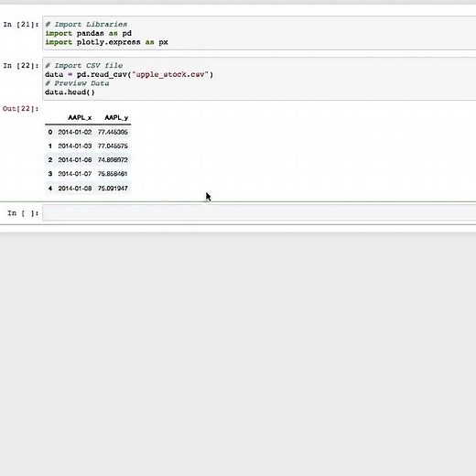Click the "import plotly.express as px" line
This screenshot has height=476, width=476.
click(x=106, y=42)
